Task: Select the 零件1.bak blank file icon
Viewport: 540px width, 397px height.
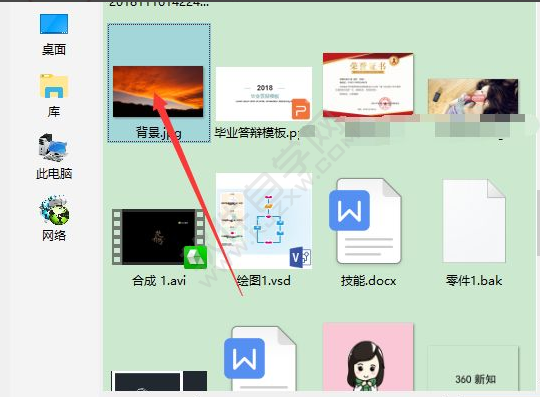Action: click(474, 221)
